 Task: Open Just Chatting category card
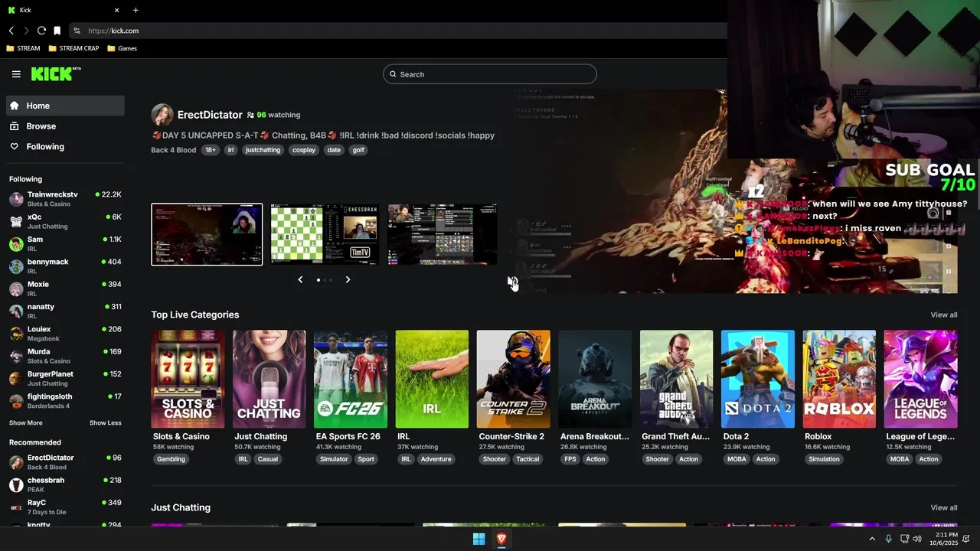click(x=269, y=379)
